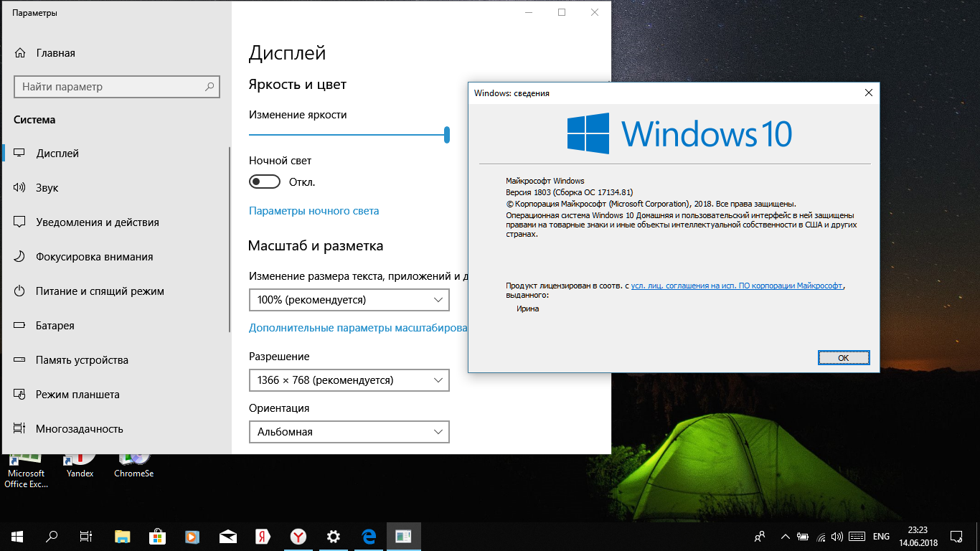
Task: Click the settings sidebar scrollbar
Action: pyautogui.click(x=230, y=240)
